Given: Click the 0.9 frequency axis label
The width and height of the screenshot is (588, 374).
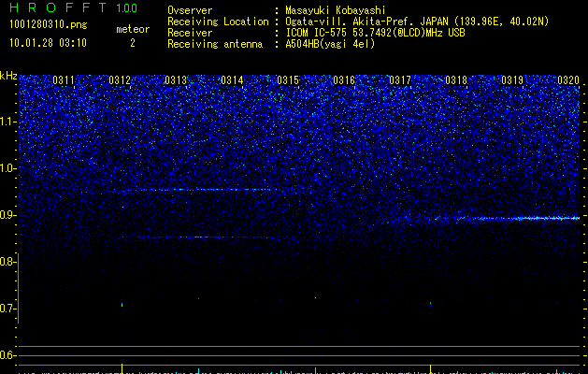Looking at the screenshot, I should pyautogui.click(x=8, y=215).
